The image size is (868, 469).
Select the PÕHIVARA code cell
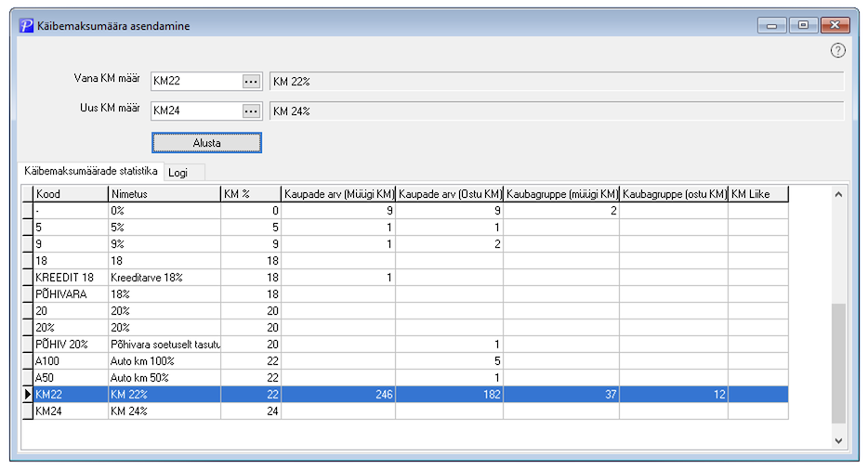point(71,294)
